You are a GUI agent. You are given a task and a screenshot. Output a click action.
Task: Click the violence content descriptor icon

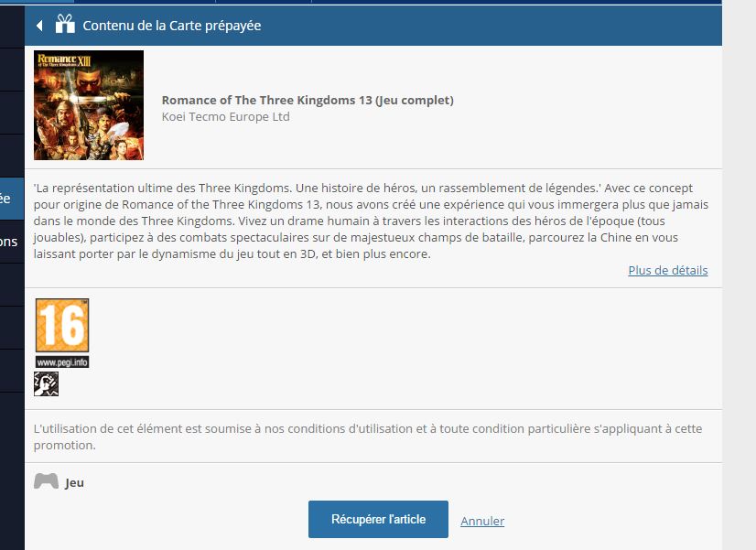coord(47,383)
